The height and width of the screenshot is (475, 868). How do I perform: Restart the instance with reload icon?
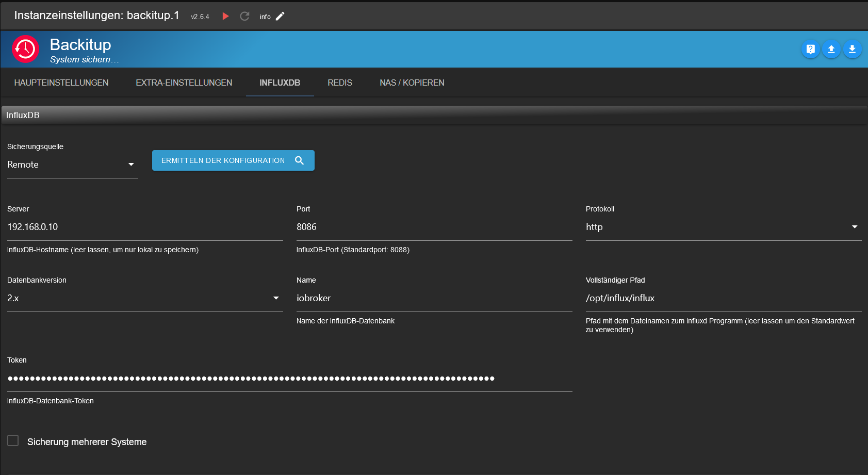pos(244,17)
